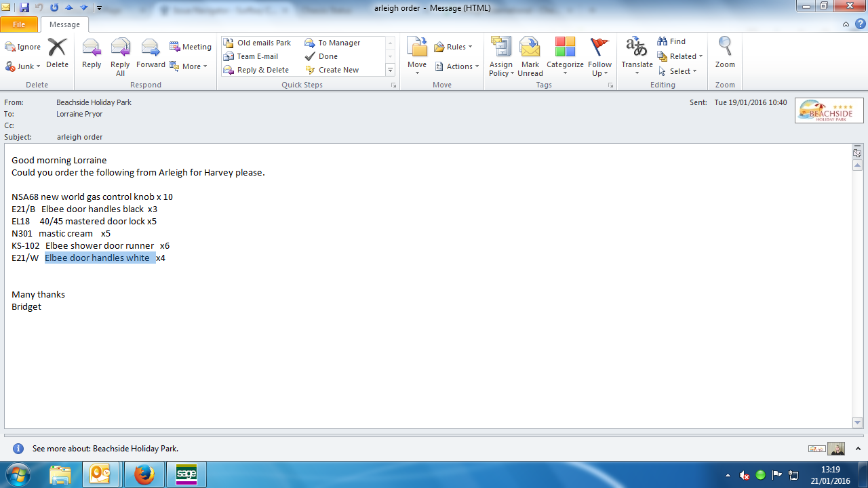Screen dimensions: 868x488
Task: Click sender name Beachside Holiday Park
Action: coord(94,102)
